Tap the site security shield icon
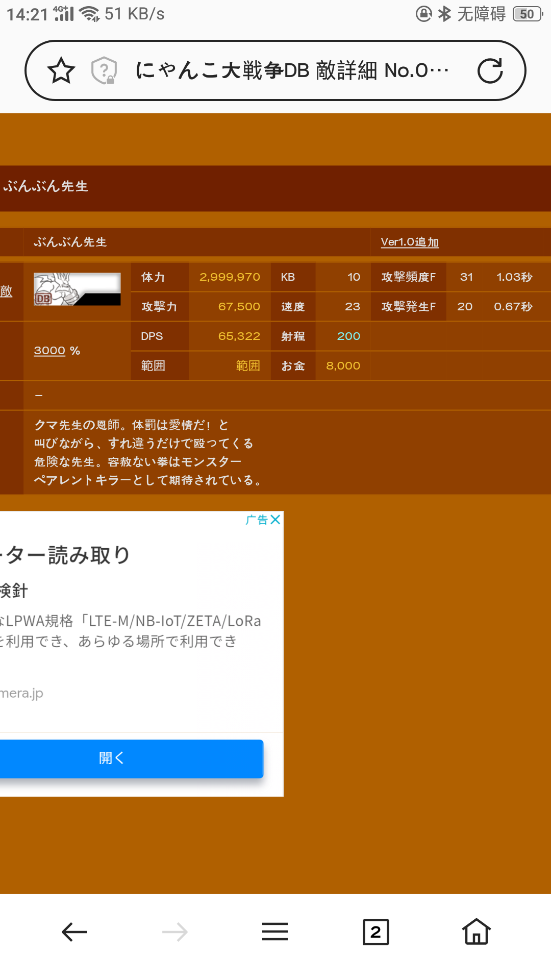 click(104, 70)
